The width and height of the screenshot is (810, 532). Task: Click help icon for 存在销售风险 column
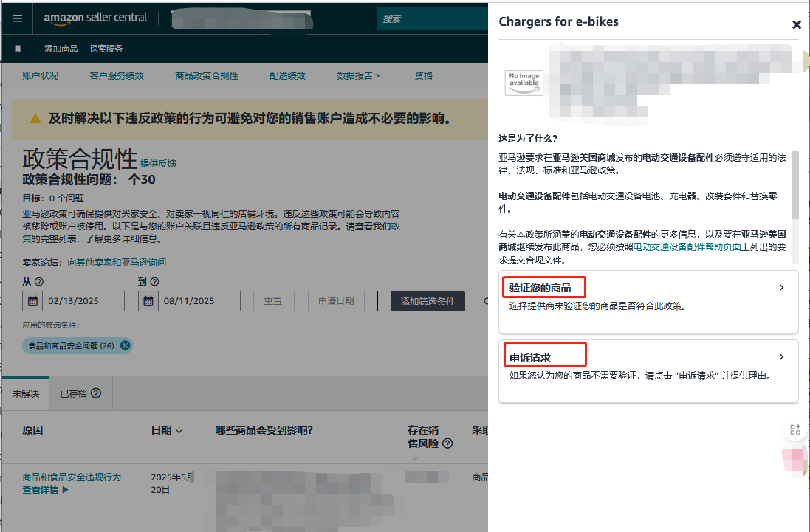pyautogui.click(x=447, y=443)
